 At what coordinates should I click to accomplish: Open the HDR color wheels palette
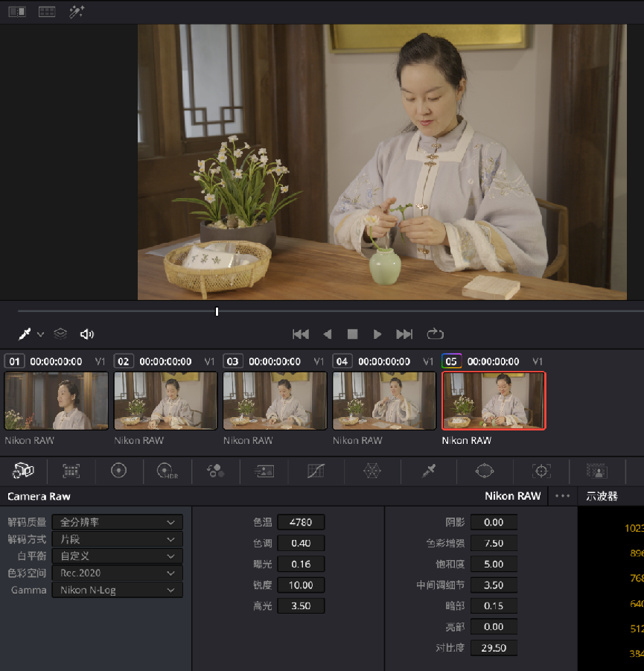click(x=165, y=471)
